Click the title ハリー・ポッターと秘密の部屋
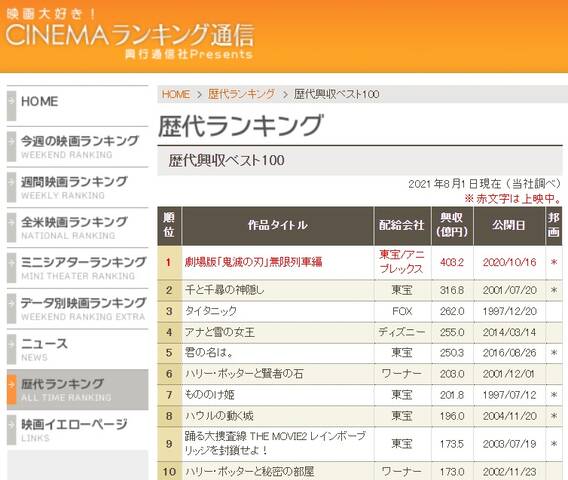 (x=249, y=471)
